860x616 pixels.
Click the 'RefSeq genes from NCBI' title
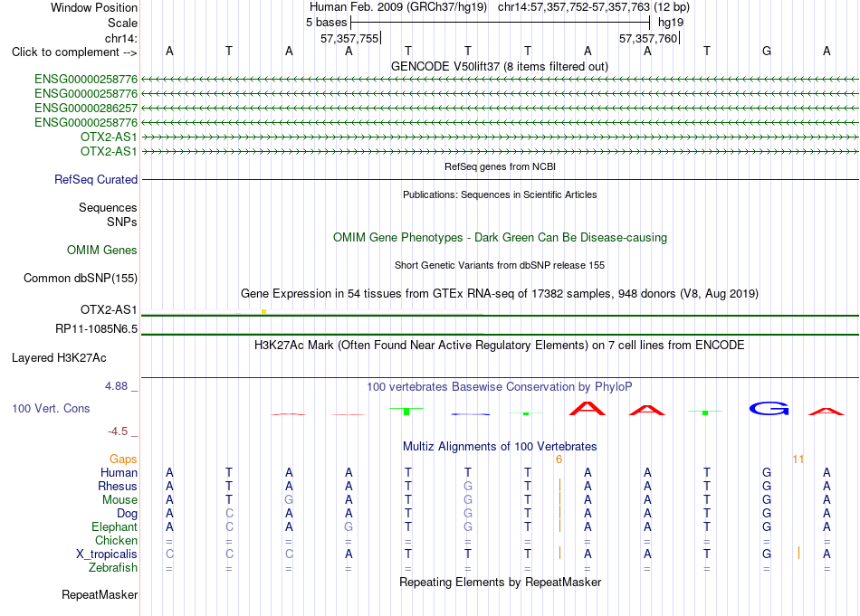(500, 166)
